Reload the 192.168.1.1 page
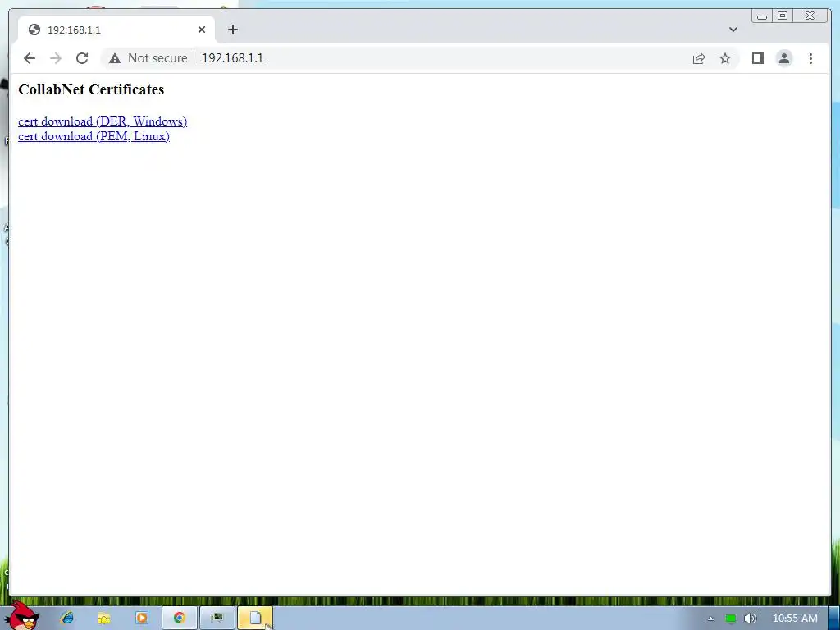Screen dimensions: 840x630 click(x=82, y=58)
